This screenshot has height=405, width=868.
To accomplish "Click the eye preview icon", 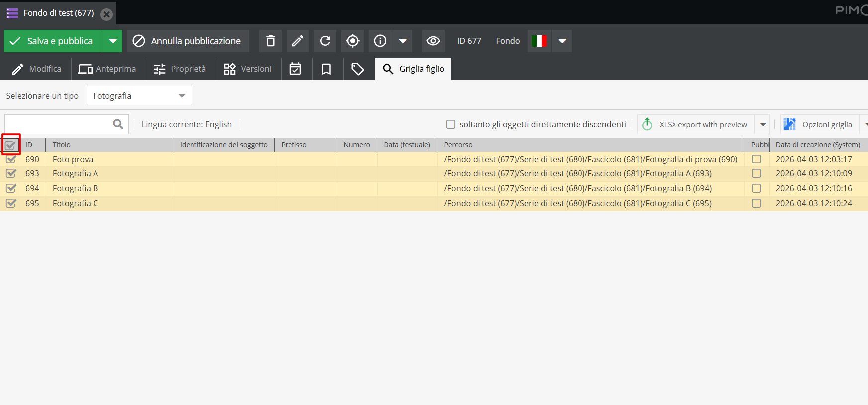I will 433,41.
